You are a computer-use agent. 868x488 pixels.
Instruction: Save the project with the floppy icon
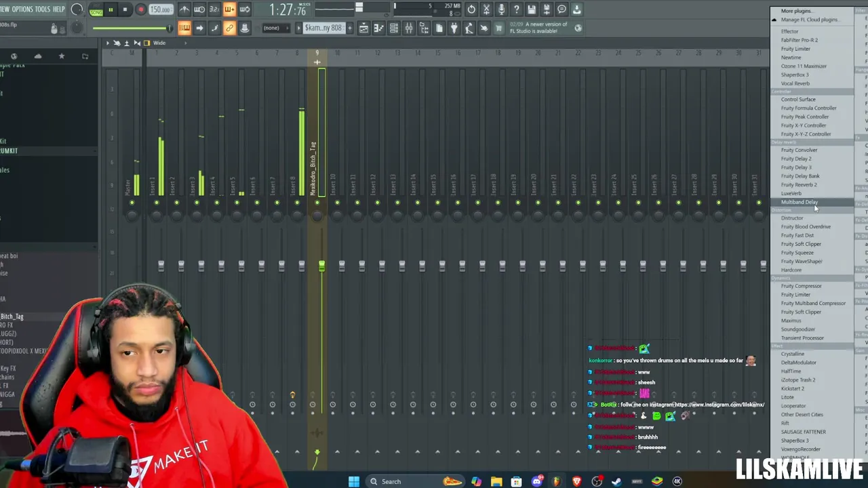(x=532, y=9)
